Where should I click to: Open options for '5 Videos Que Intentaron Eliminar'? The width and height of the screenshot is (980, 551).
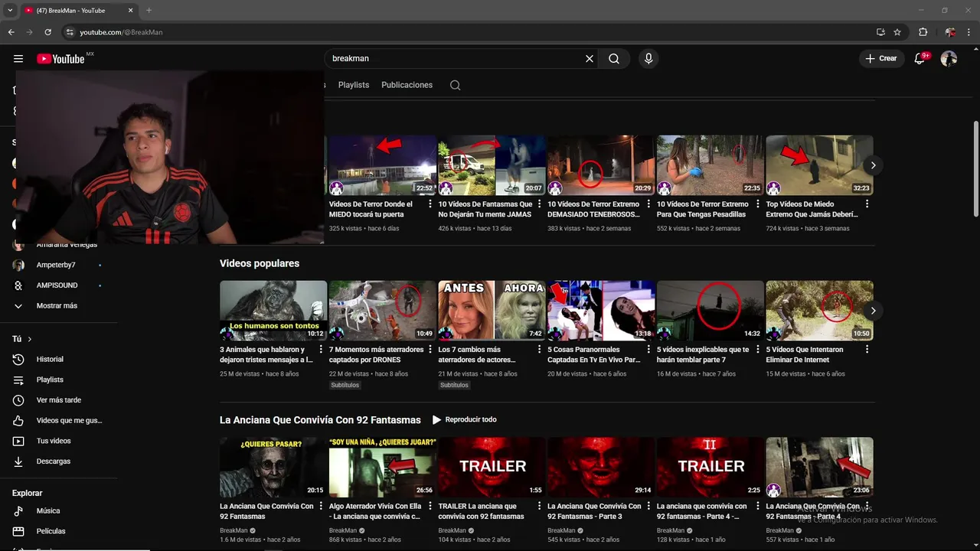coord(867,350)
